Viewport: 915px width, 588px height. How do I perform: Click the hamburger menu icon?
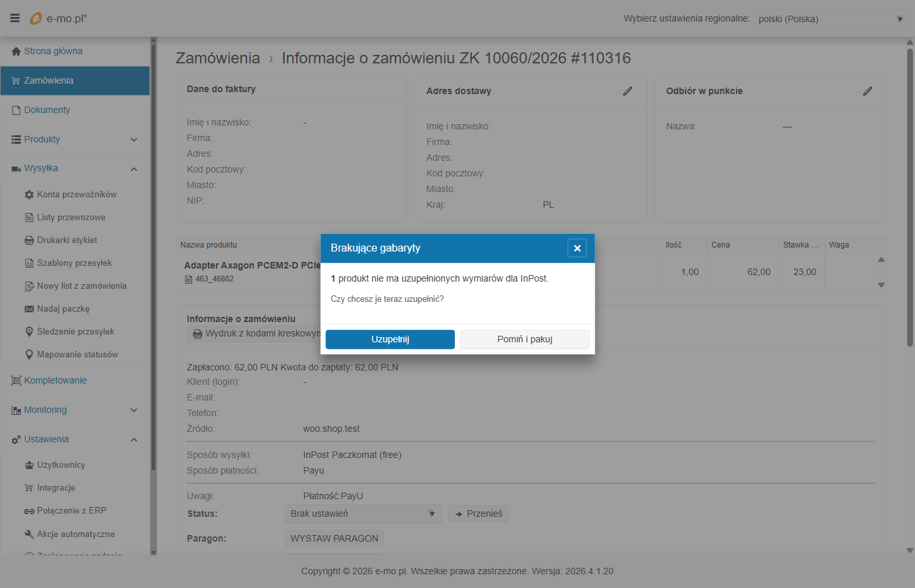tap(14, 18)
